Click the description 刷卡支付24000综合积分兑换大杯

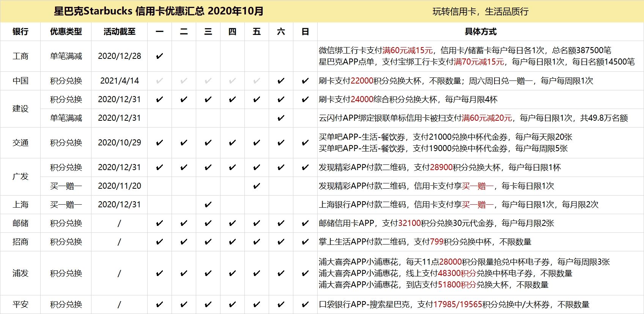pos(408,99)
